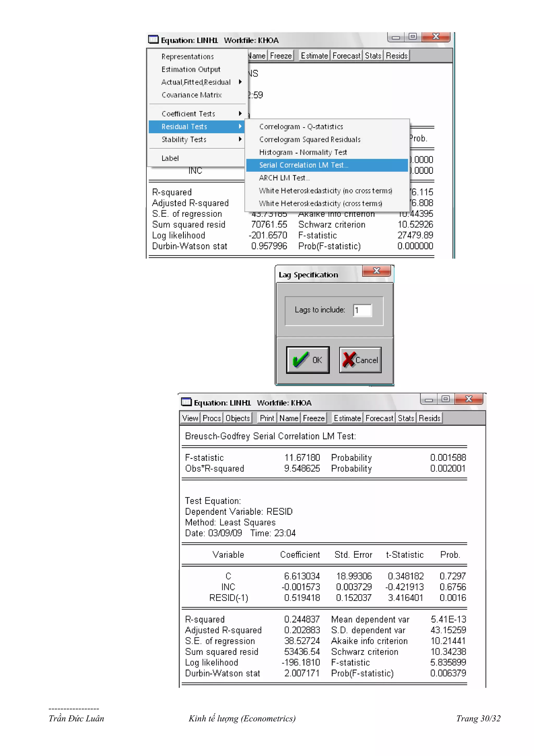
Task: Click Resids button in bottom equation window
Action: [429, 418]
